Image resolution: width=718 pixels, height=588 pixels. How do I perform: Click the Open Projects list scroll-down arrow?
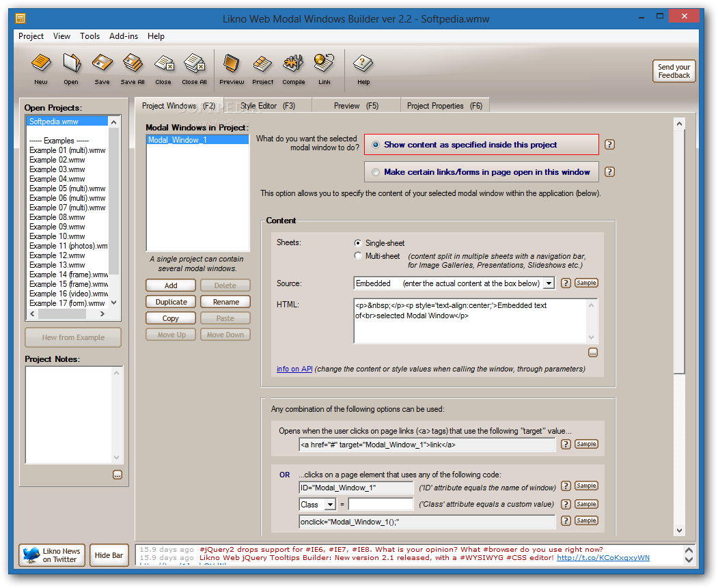click(x=114, y=303)
